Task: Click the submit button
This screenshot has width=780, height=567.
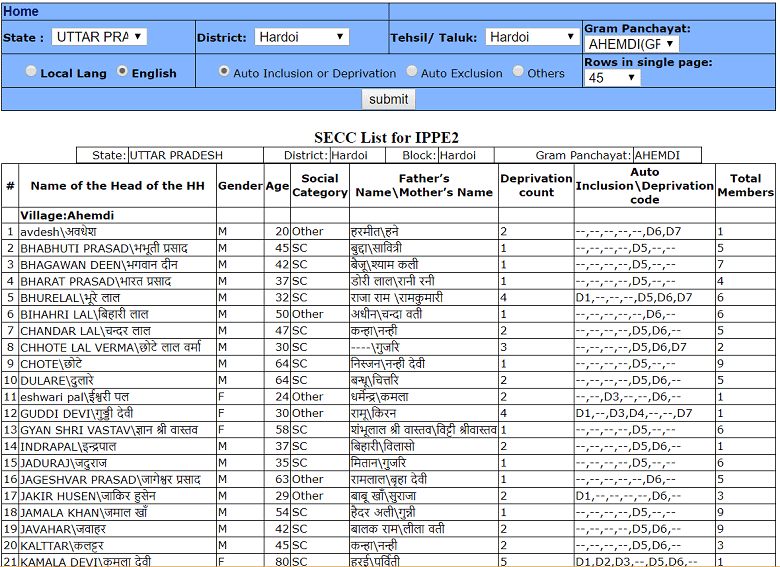Action: pyautogui.click(x=388, y=99)
